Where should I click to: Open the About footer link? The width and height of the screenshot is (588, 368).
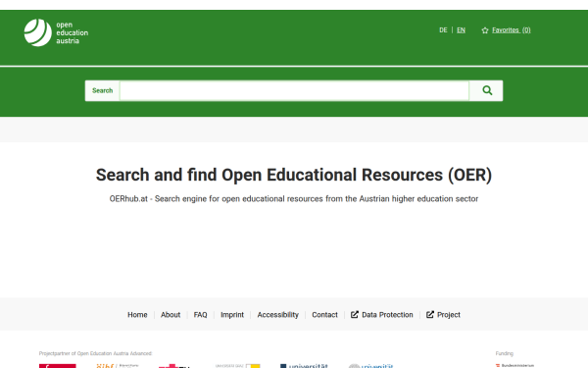(x=171, y=315)
